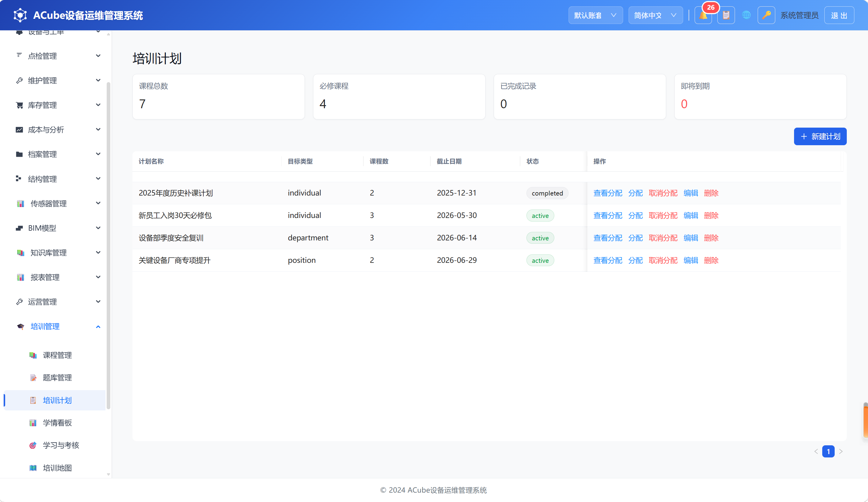
Task: Click the 退出 logout button
Action: pos(839,15)
